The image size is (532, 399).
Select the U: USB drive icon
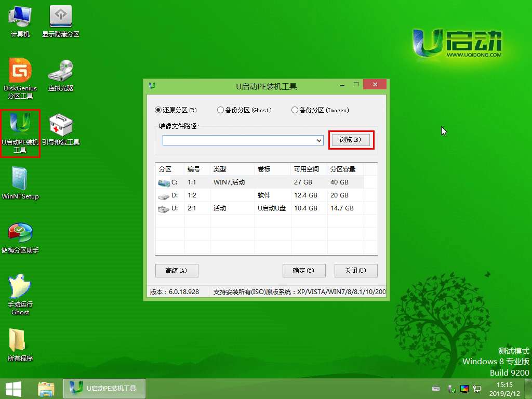[x=164, y=209]
